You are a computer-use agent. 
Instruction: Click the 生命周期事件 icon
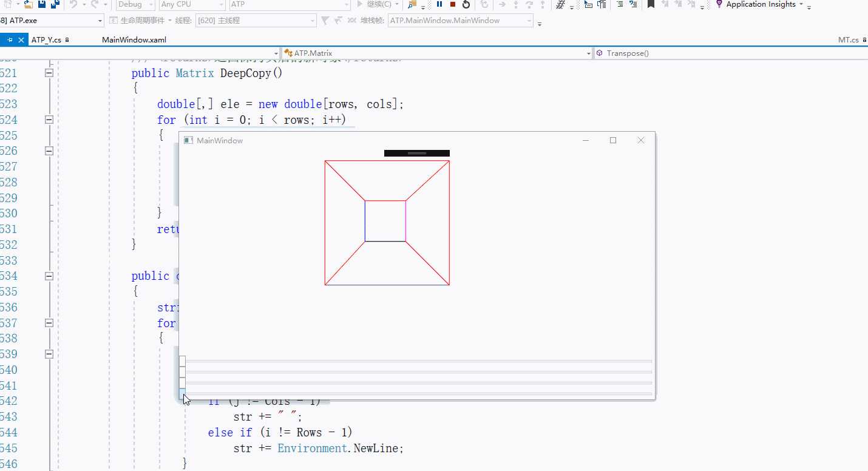click(x=114, y=21)
